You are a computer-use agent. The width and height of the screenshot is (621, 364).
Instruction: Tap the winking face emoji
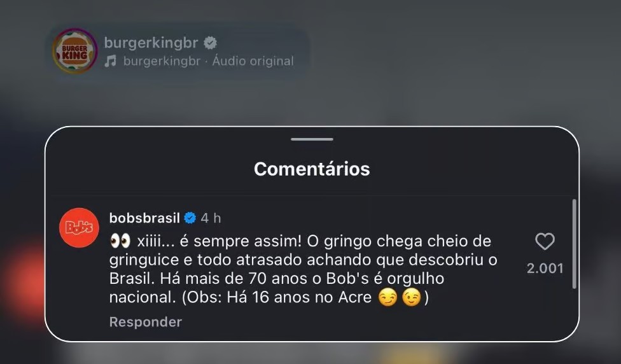coord(412,297)
